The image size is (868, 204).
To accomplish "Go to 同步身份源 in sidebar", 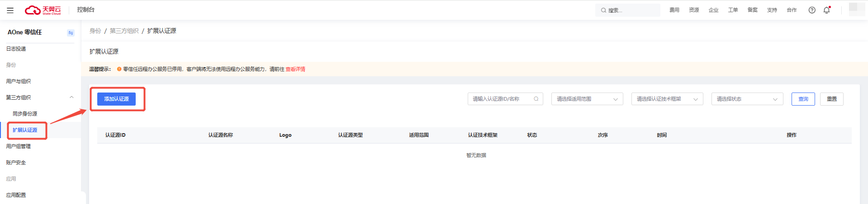I will click(25, 114).
